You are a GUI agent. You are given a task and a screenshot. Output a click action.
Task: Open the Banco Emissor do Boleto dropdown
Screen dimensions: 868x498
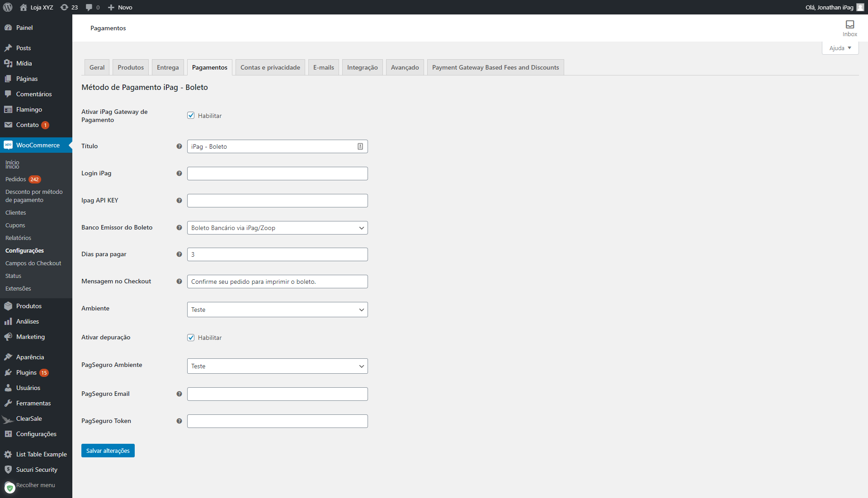click(x=277, y=228)
